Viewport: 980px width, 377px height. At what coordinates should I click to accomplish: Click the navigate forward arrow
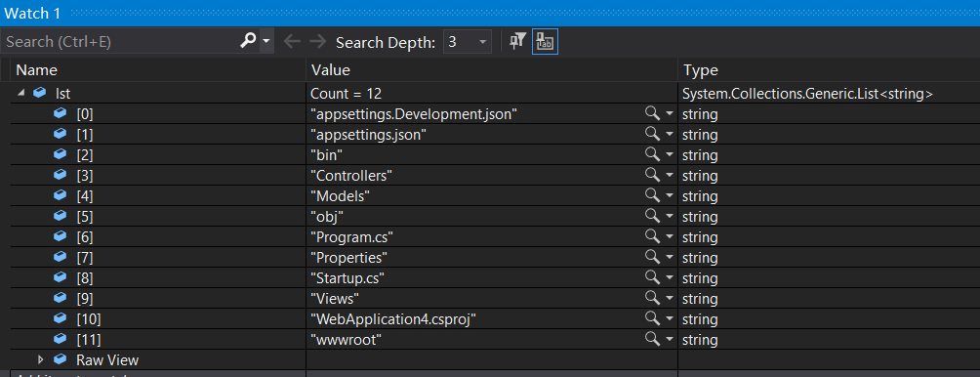318,42
